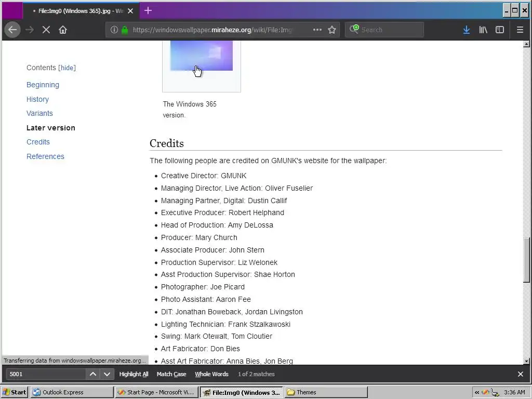This screenshot has height=399, width=532.
Task: Open a new tab with the plus button
Action: pyautogui.click(x=148, y=10)
